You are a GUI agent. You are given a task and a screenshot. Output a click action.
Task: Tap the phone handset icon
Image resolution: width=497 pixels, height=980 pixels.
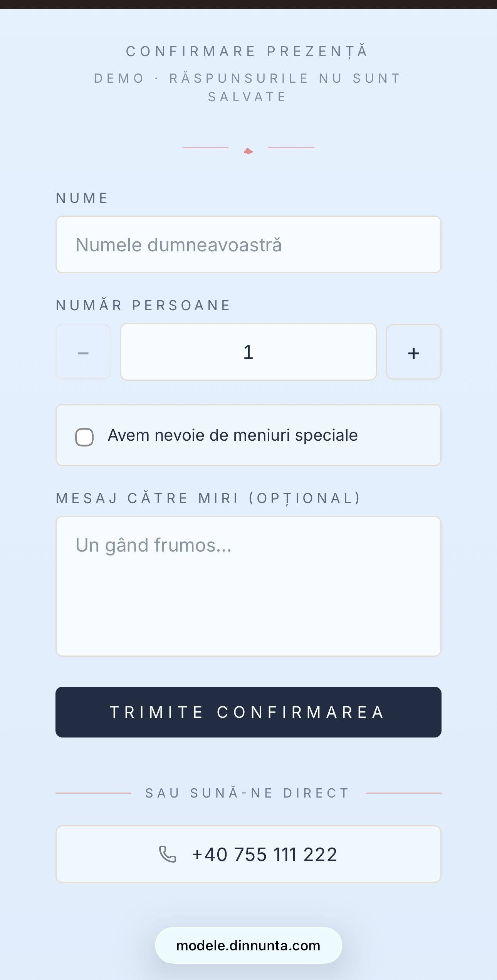(x=168, y=854)
